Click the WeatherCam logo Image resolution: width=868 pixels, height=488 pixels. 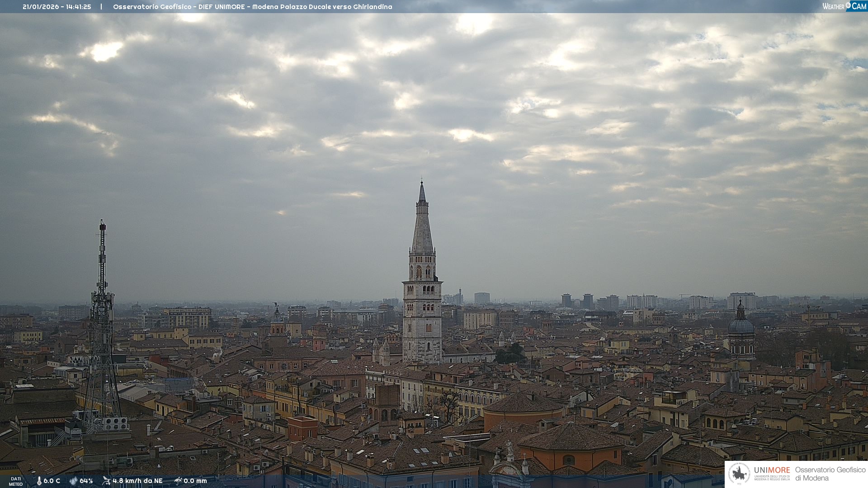[844, 6]
